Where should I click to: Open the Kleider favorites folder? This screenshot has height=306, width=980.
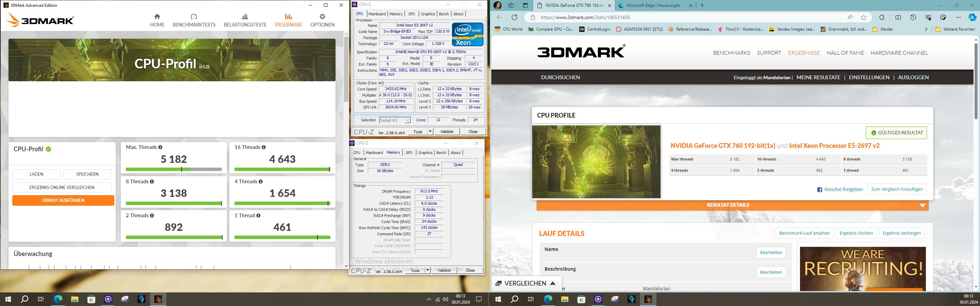[x=883, y=29]
